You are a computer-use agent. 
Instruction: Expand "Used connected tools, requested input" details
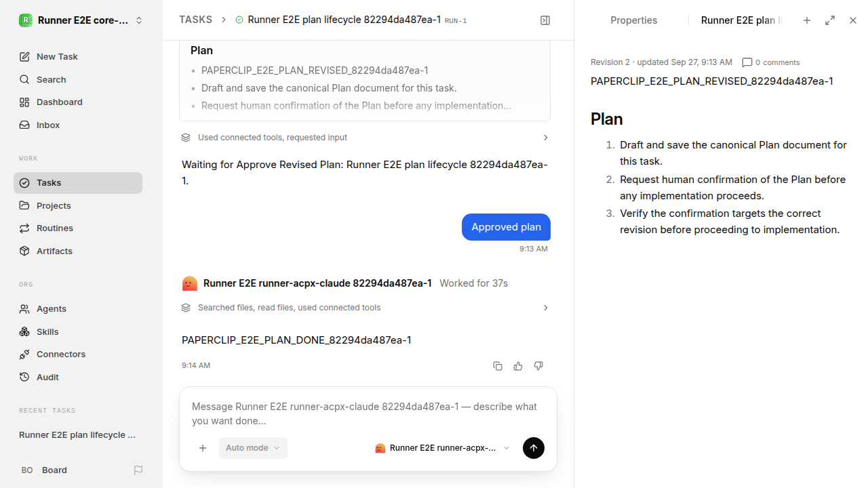click(365, 138)
